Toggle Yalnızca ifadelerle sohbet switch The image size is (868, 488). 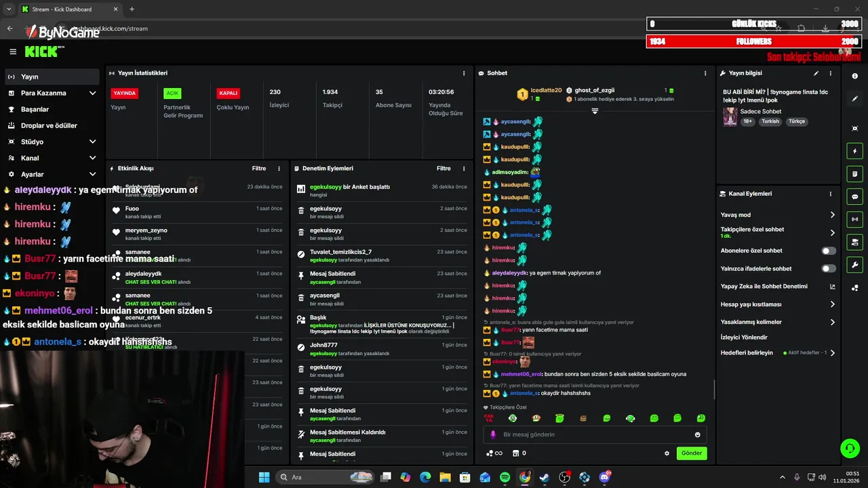pos(829,268)
